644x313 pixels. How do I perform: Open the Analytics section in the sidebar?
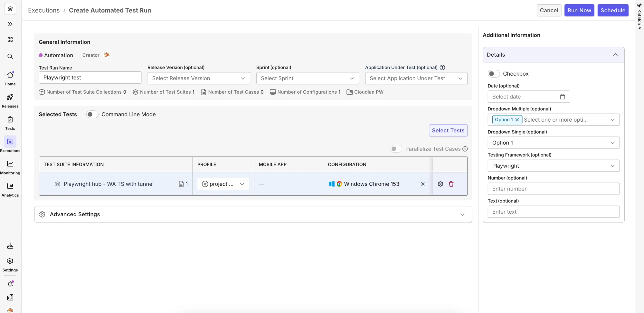point(10,189)
